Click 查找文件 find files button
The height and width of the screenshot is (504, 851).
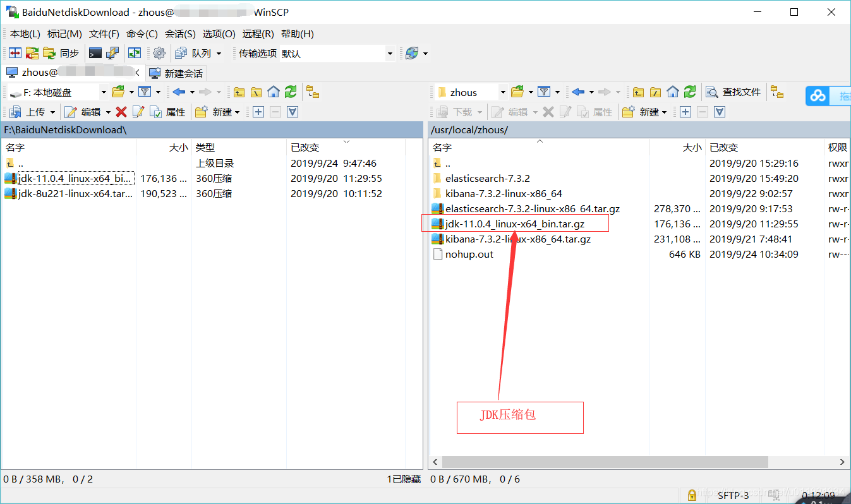point(733,92)
